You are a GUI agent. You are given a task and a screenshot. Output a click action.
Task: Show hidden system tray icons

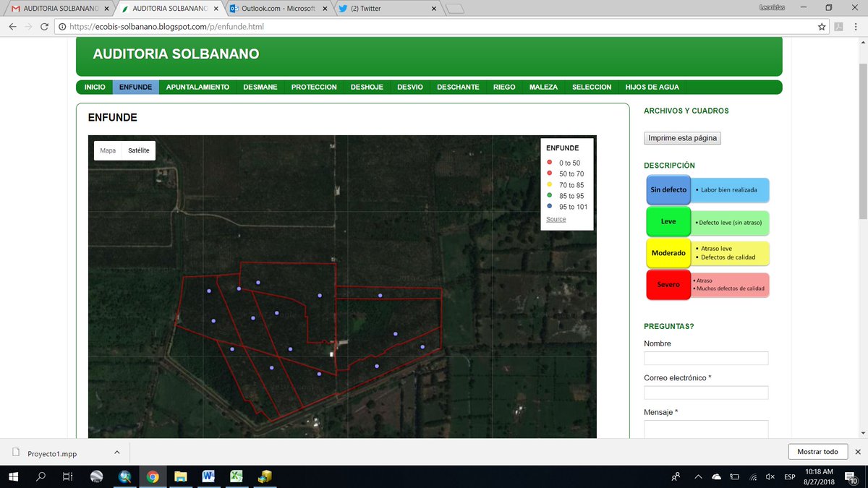pyautogui.click(x=697, y=476)
